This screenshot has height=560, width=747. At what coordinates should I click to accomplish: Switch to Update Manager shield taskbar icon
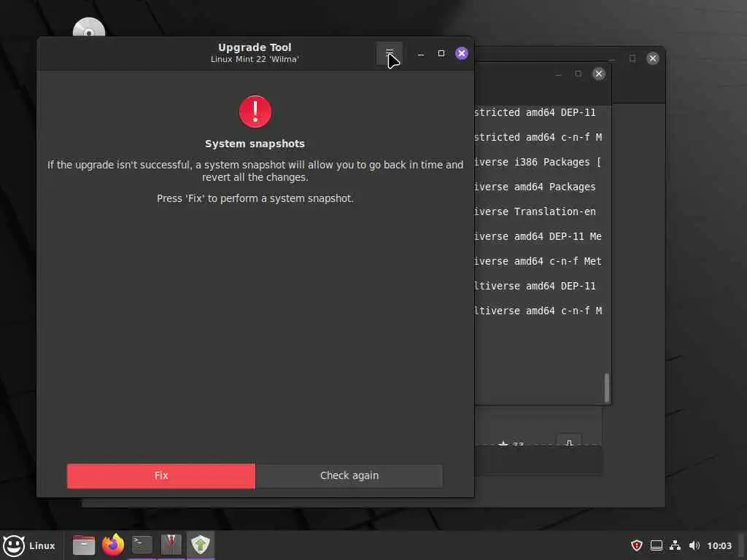[200, 545]
